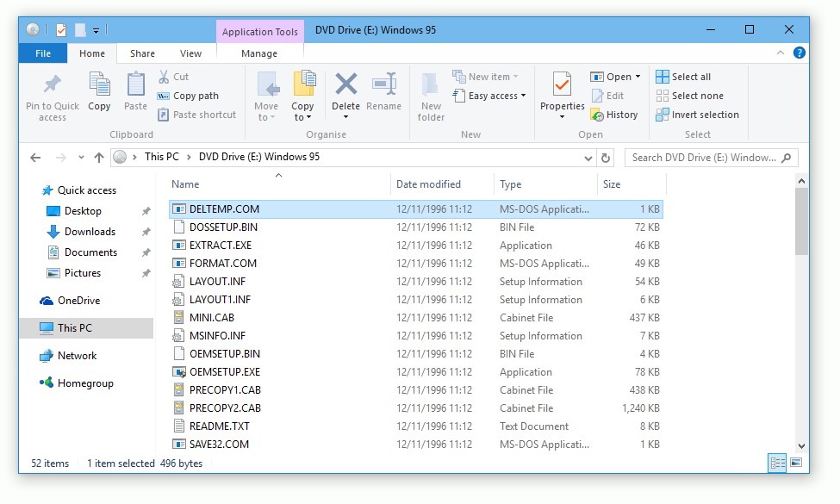Sort files by Date modified column

pos(442,184)
